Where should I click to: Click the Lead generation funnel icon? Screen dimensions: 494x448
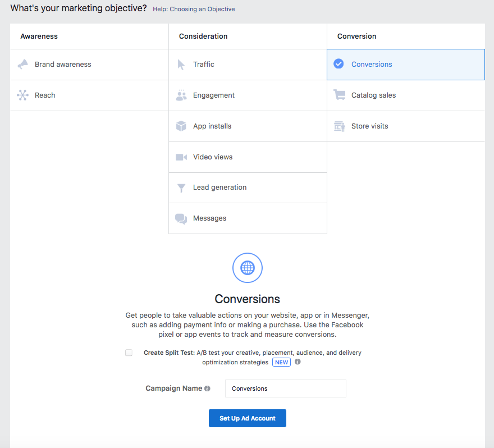pos(181,188)
